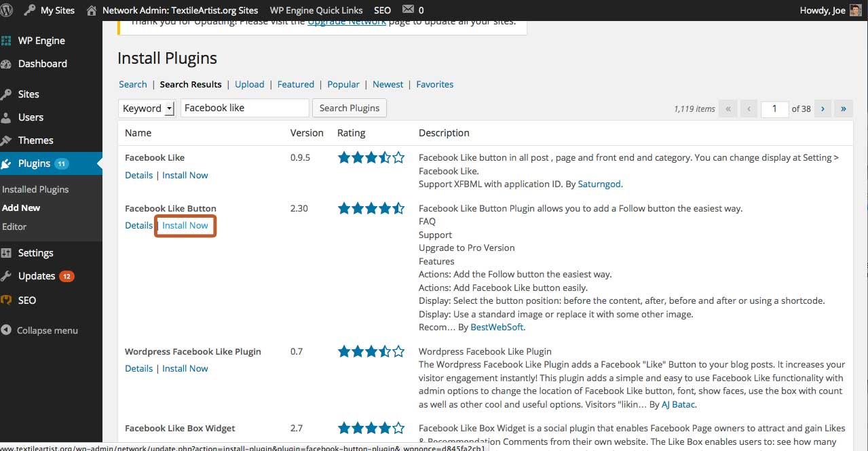
Task: Jump to last page of results
Action: (844, 109)
